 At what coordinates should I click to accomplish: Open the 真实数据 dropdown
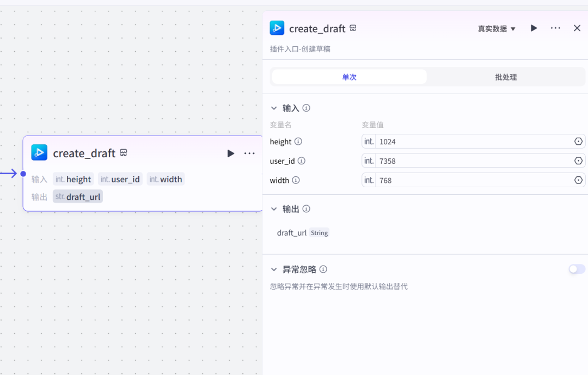pyautogui.click(x=495, y=28)
